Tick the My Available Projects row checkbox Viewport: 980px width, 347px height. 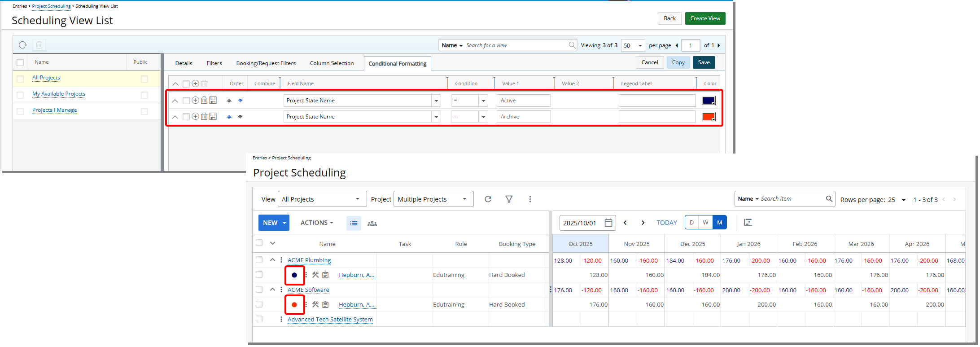pyautogui.click(x=20, y=95)
